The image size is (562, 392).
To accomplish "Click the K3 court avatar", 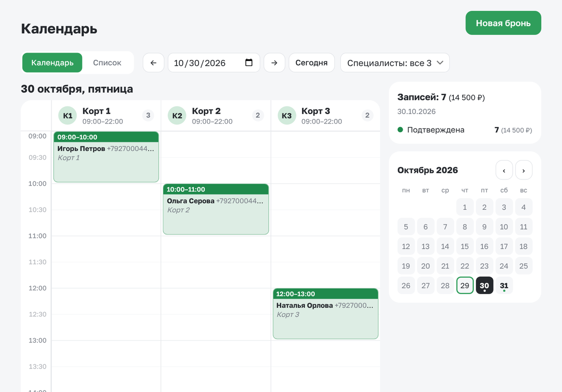I will tap(287, 116).
